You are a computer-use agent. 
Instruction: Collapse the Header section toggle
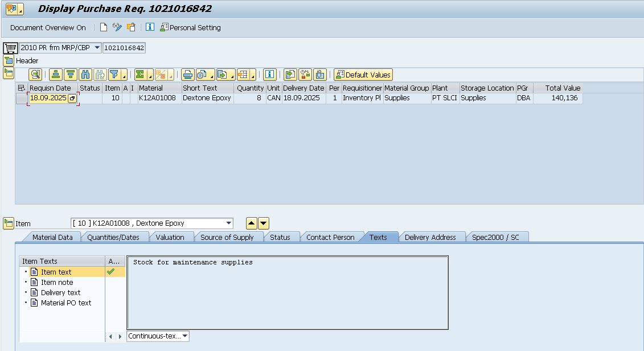[8, 60]
